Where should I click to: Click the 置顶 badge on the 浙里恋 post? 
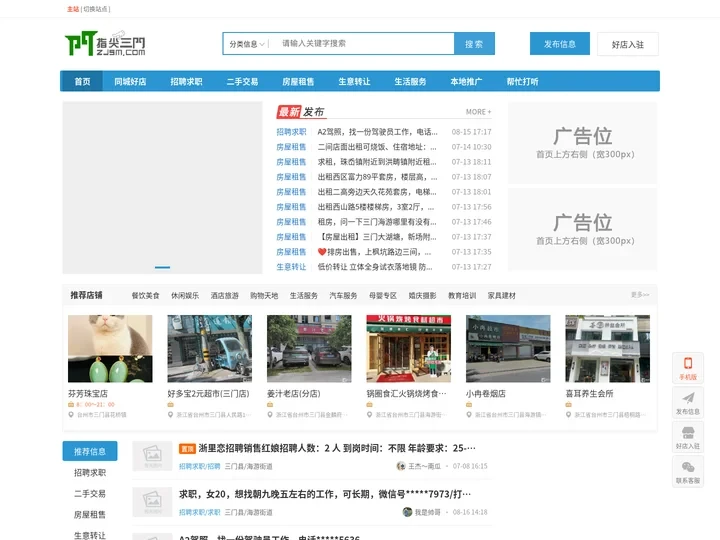pyautogui.click(x=187, y=449)
